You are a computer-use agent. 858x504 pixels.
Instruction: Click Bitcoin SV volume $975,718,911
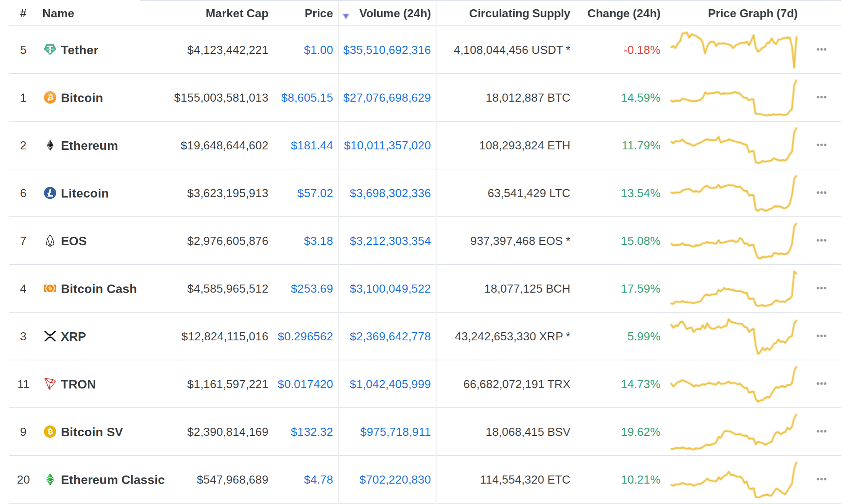(395, 432)
